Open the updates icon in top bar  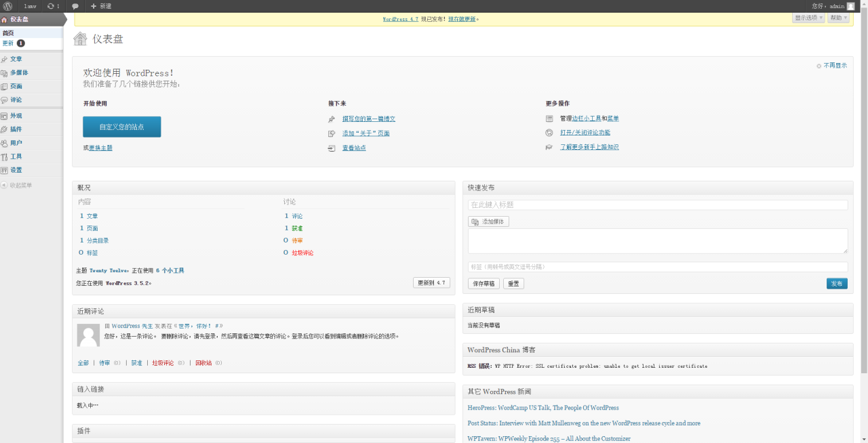point(53,6)
